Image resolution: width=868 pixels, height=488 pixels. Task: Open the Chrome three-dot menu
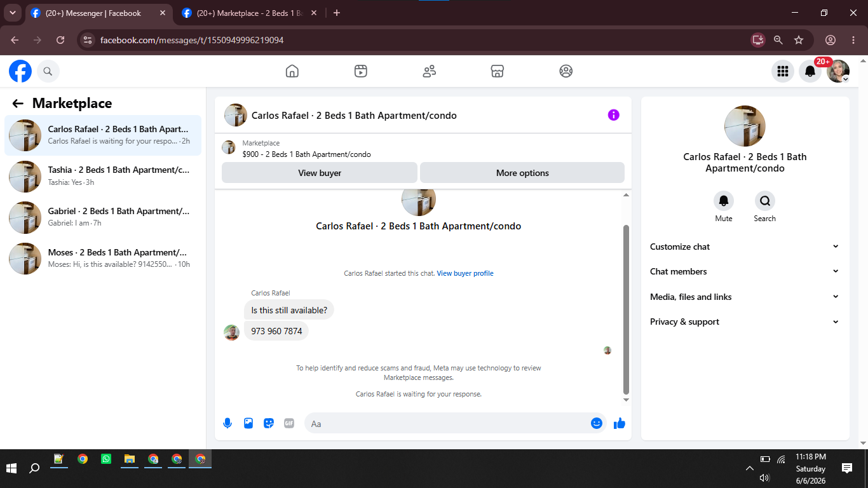pos(853,40)
